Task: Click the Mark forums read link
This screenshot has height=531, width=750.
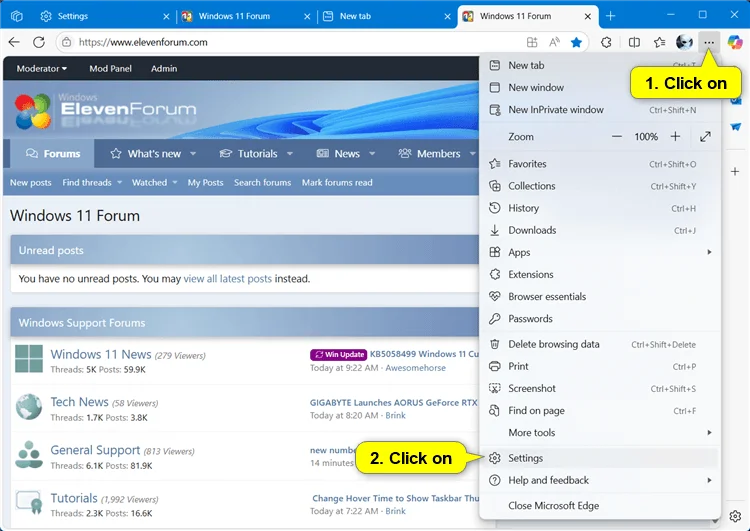Action: (337, 183)
